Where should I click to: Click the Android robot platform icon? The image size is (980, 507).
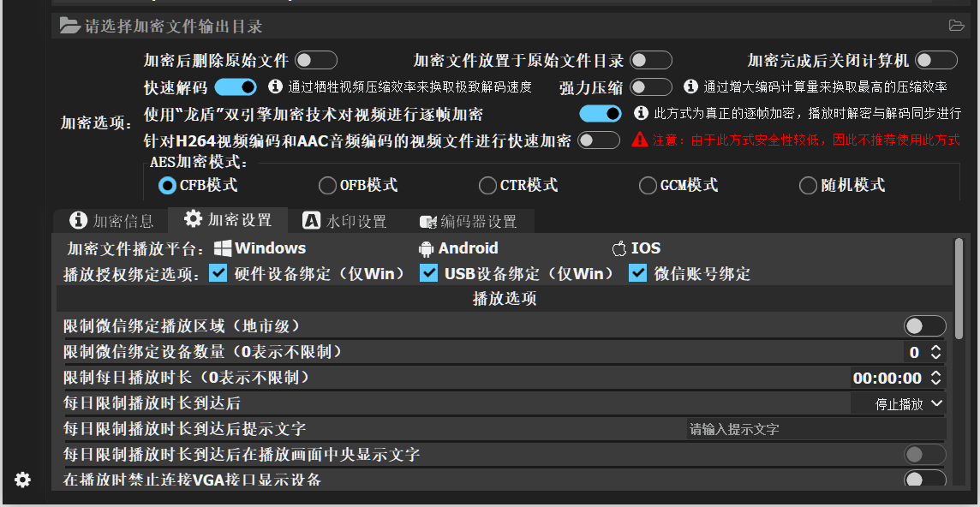(427, 249)
